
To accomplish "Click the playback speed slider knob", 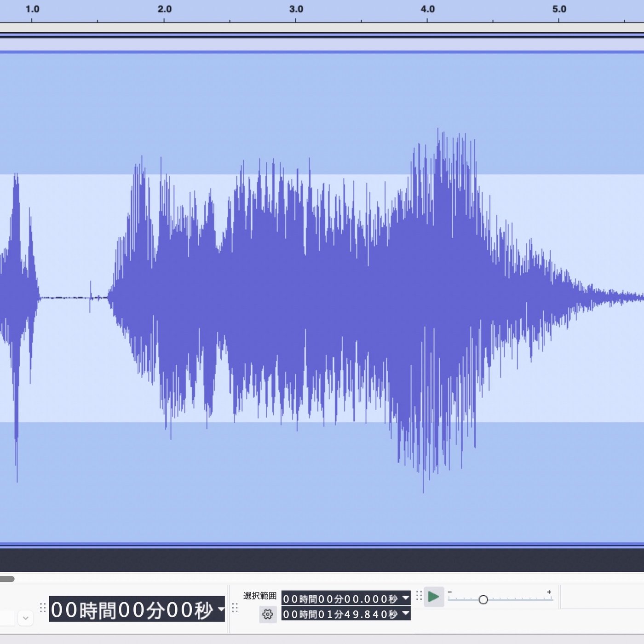I will pos(483,599).
